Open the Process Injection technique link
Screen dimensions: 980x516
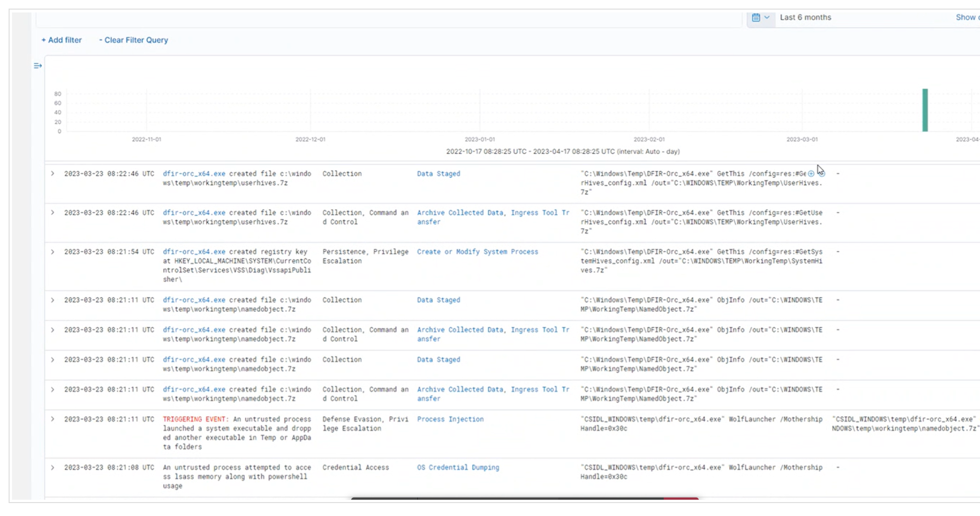(x=450, y=419)
